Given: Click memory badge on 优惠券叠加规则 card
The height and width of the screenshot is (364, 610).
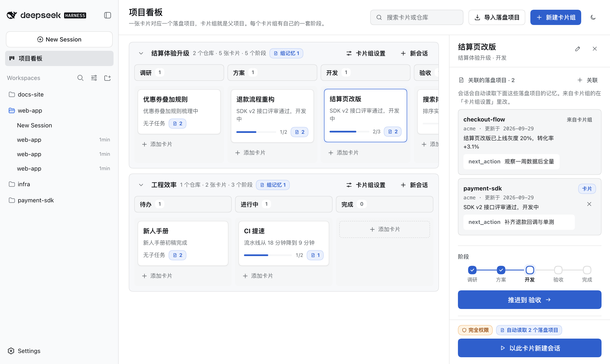Looking at the screenshot, I should [x=177, y=124].
